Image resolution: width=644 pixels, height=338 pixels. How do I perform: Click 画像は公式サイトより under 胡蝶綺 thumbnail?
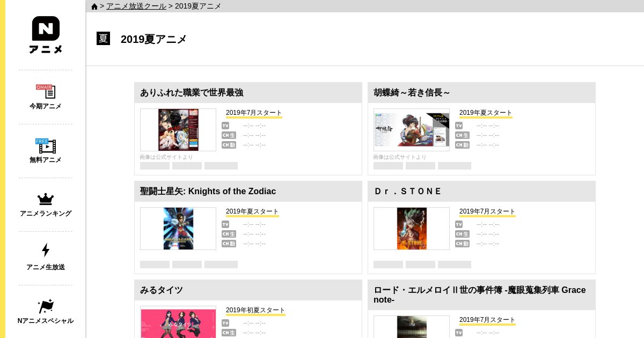(x=400, y=157)
